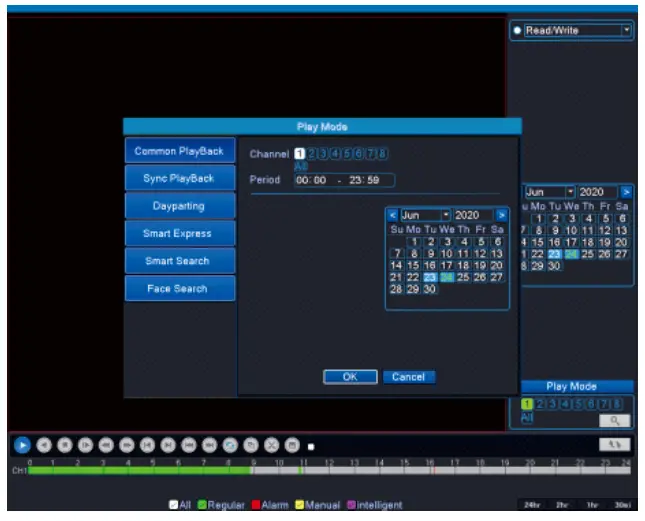Select All channels in Play Mode dialog
This screenshot has height=521, width=645.
click(301, 166)
